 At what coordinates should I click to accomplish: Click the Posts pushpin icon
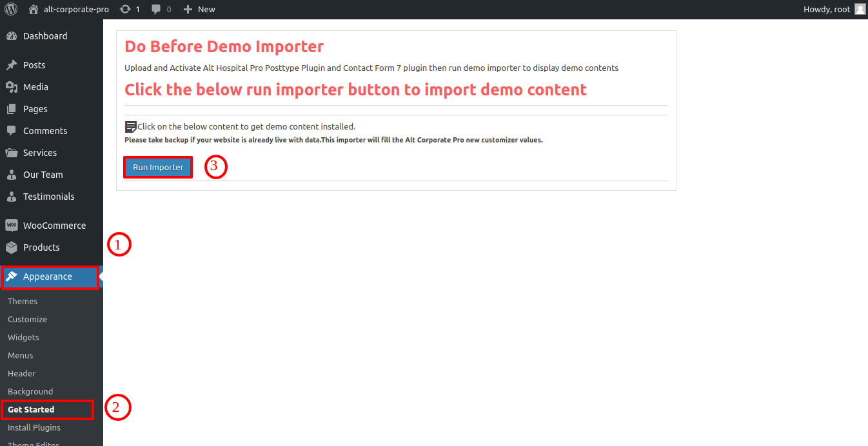coord(11,65)
